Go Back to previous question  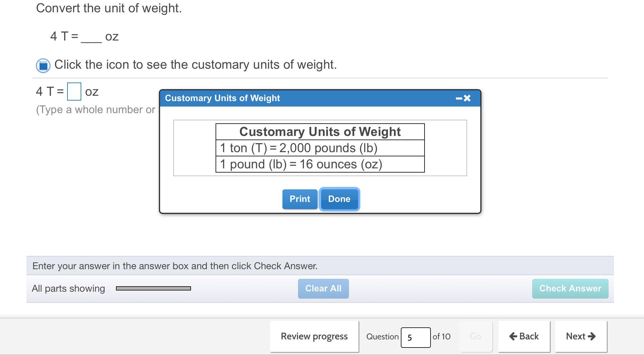(524, 336)
